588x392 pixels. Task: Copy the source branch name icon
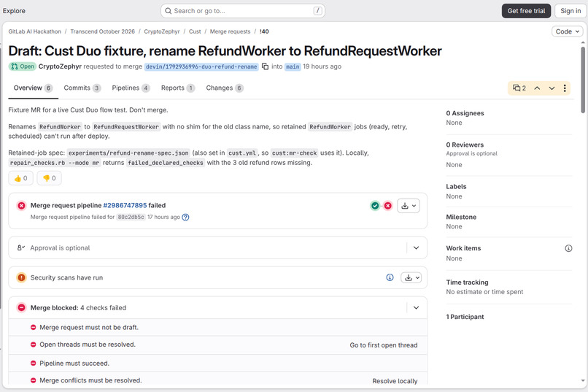265,66
